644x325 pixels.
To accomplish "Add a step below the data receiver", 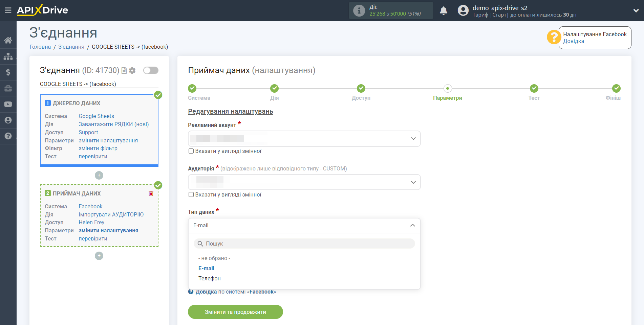I will click(99, 256).
